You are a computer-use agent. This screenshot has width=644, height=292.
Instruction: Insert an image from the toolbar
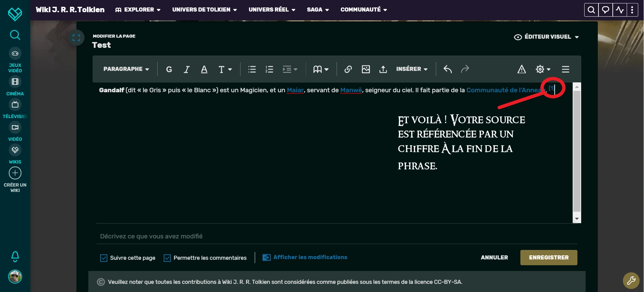(366, 69)
